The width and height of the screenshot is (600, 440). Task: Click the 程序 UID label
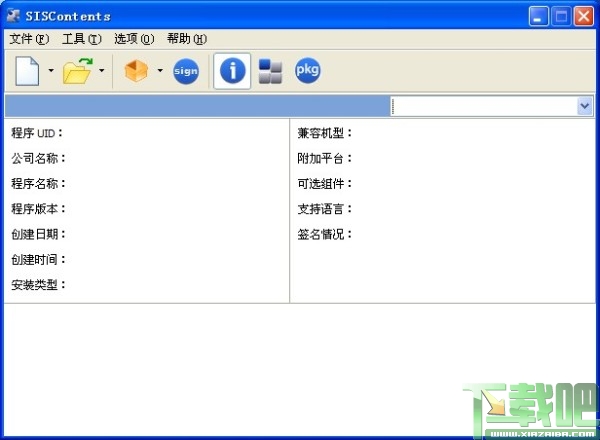click(37, 133)
